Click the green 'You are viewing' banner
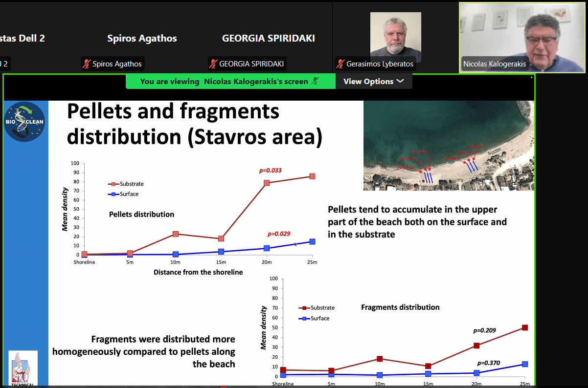This screenshot has width=588, height=388. 224,82
